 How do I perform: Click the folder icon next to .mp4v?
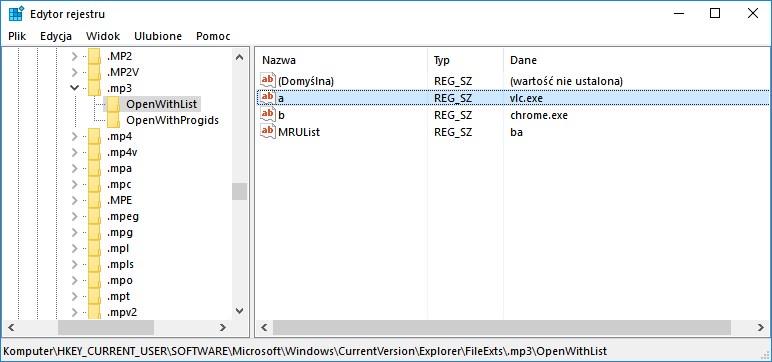[95, 152]
